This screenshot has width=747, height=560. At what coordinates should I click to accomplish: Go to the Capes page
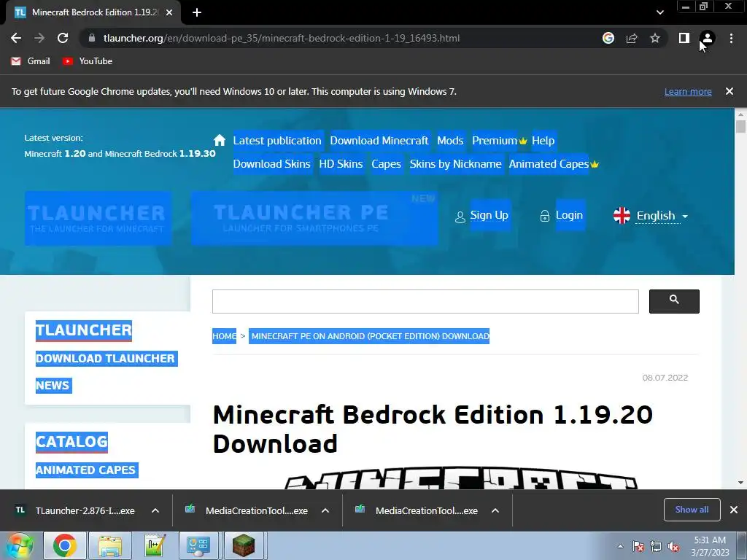click(387, 164)
